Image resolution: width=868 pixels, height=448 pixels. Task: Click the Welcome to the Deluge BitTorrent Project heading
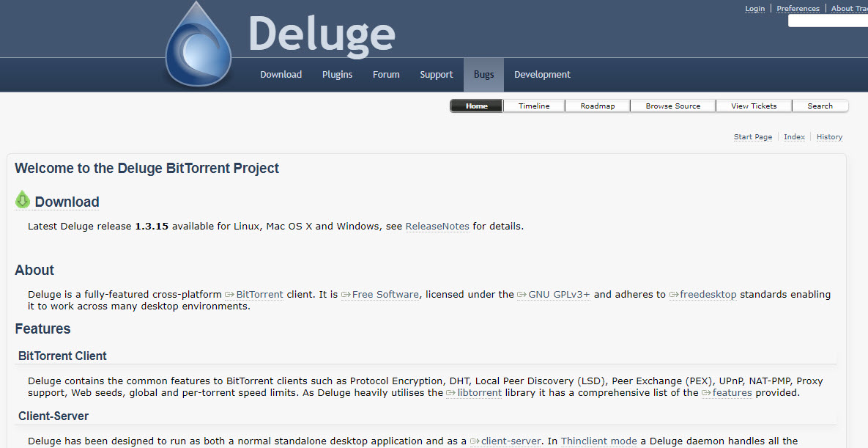click(146, 168)
